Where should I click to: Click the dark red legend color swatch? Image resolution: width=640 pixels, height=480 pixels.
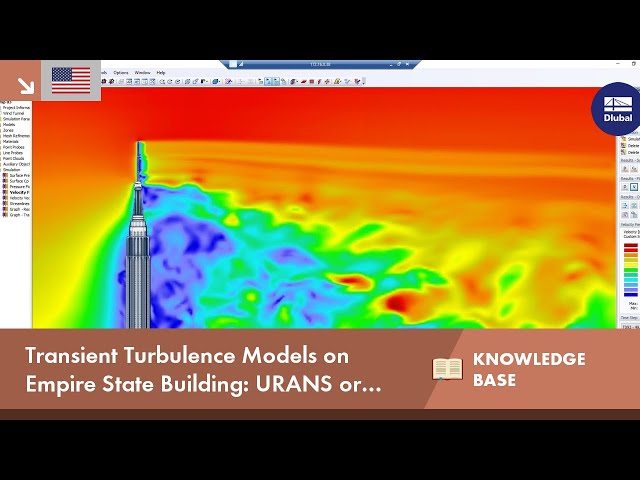(x=631, y=246)
